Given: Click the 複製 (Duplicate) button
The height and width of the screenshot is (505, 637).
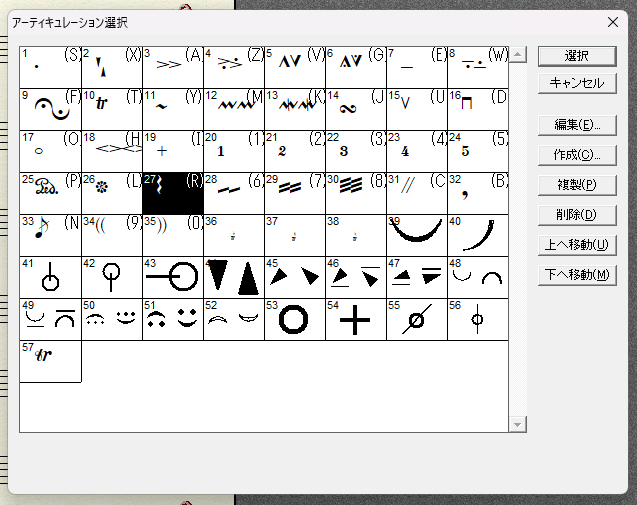Looking at the screenshot, I should [576, 185].
